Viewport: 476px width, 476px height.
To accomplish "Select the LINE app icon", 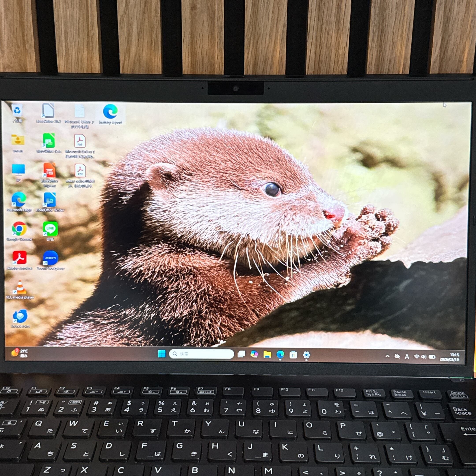I will [50, 229].
